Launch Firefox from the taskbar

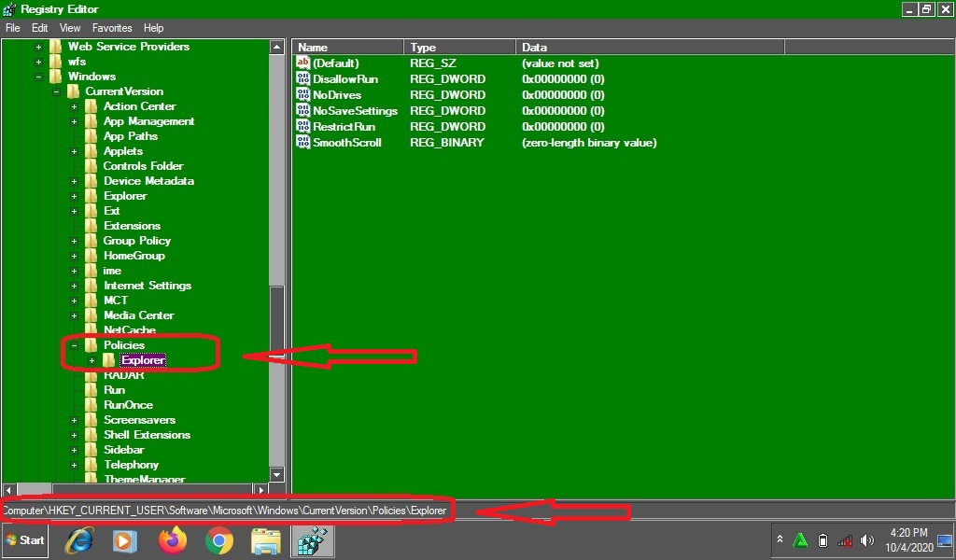click(x=174, y=539)
